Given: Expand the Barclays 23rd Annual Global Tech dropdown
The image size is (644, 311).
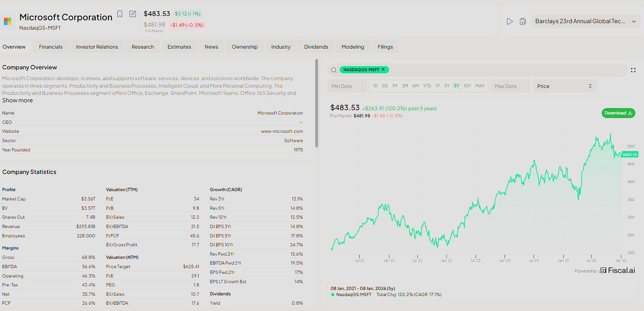Looking at the screenshot, I should [586, 21].
